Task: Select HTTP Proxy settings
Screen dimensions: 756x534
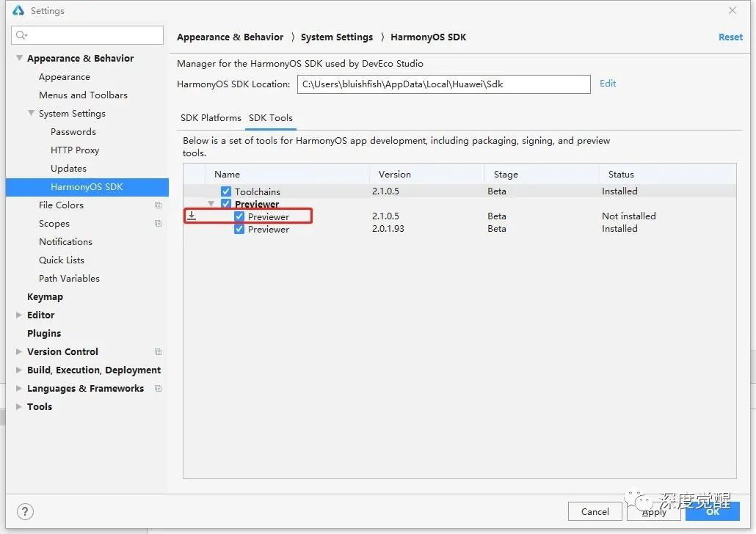Action: (x=75, y=150)
